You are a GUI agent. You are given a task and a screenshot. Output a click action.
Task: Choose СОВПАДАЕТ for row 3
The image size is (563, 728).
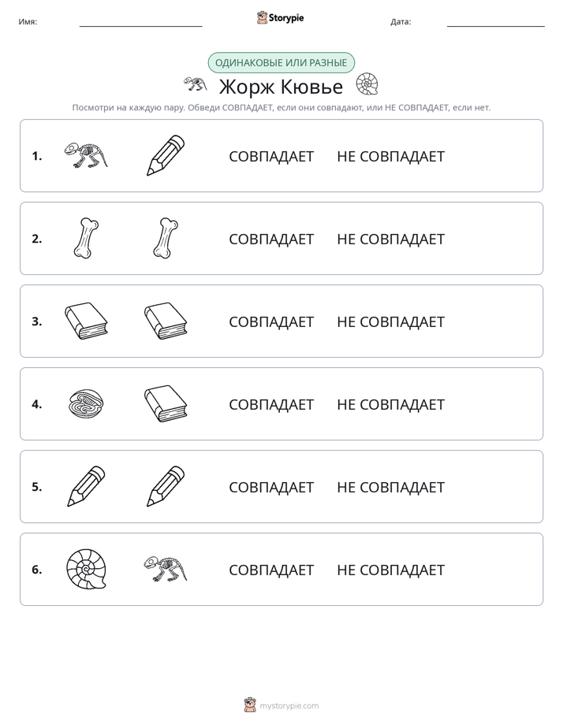click(271, 321)
